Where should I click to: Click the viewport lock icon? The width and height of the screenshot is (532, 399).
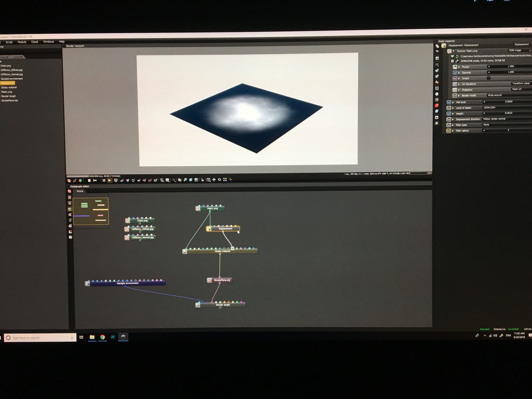202,180
